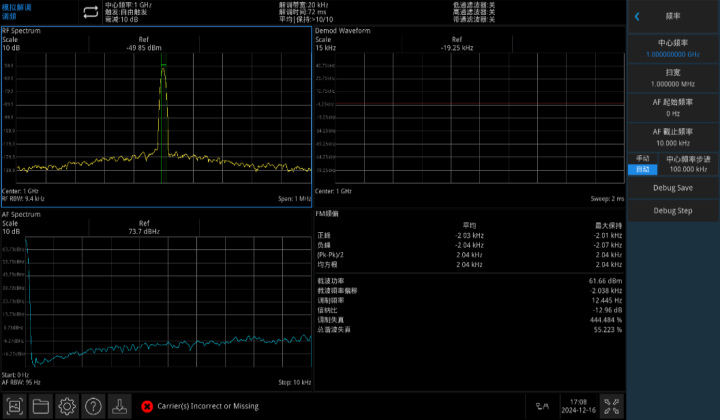Open the help question mark icon
Viewport: 720px width, 420px height.
point(93,406)
